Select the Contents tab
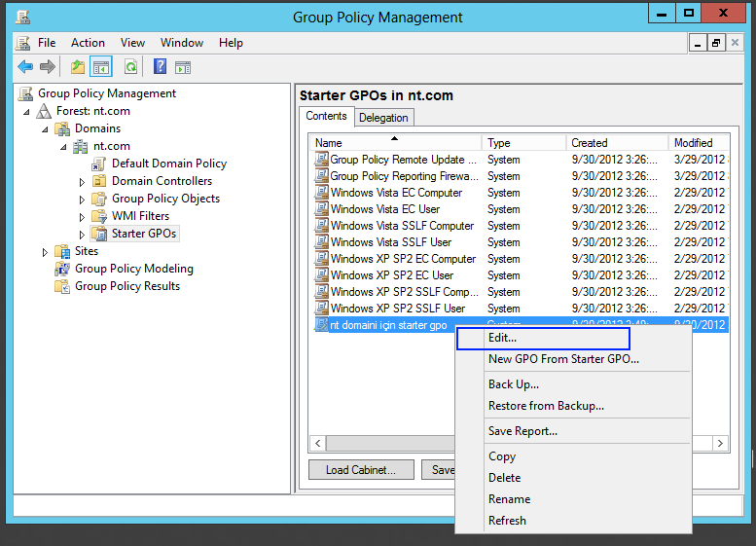Viewport: 756px width, 546px height. click(x=326, y=116)
